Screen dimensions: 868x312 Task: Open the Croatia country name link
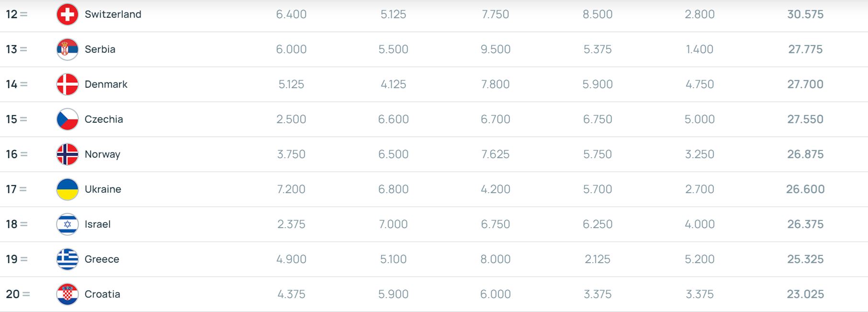(x=102, y=294)
